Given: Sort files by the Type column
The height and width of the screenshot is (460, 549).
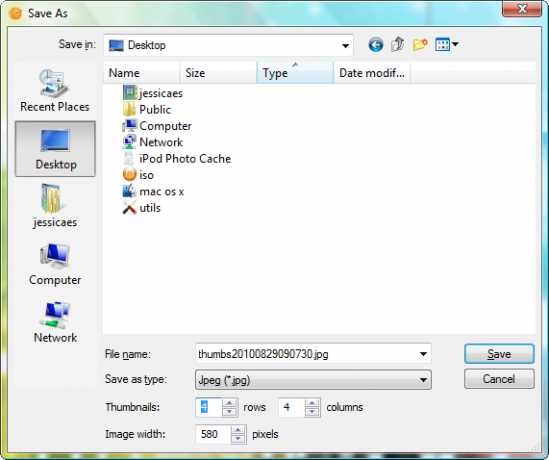Looking at the screenshot, I should coord(295,73).
